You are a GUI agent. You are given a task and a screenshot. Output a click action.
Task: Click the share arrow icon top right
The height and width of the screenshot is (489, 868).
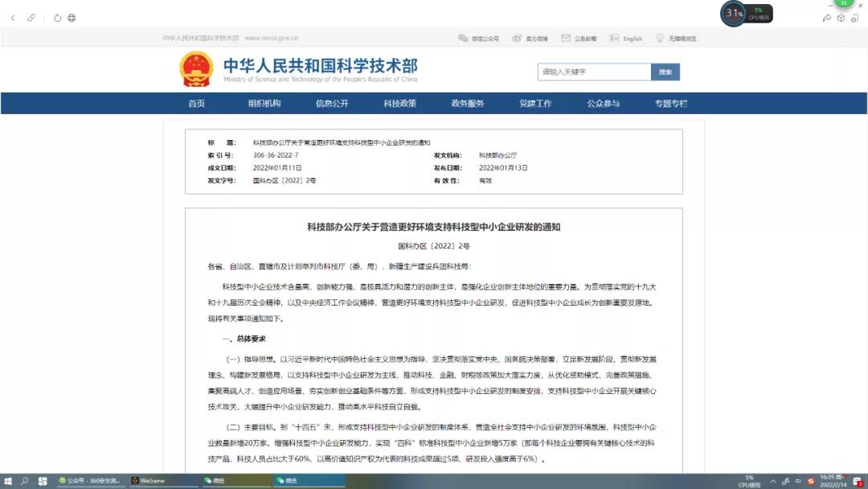coord(827,18)
